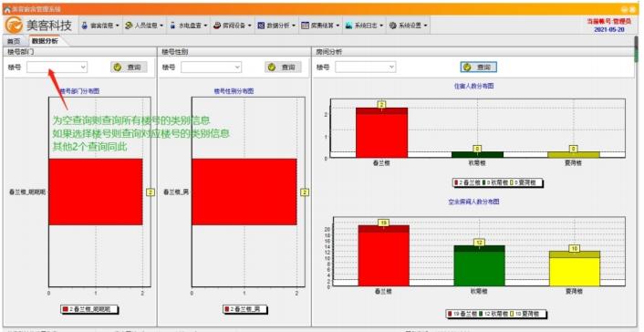Open the 人员信息 menu
This screenshot has width=644, height=332.
144,26
